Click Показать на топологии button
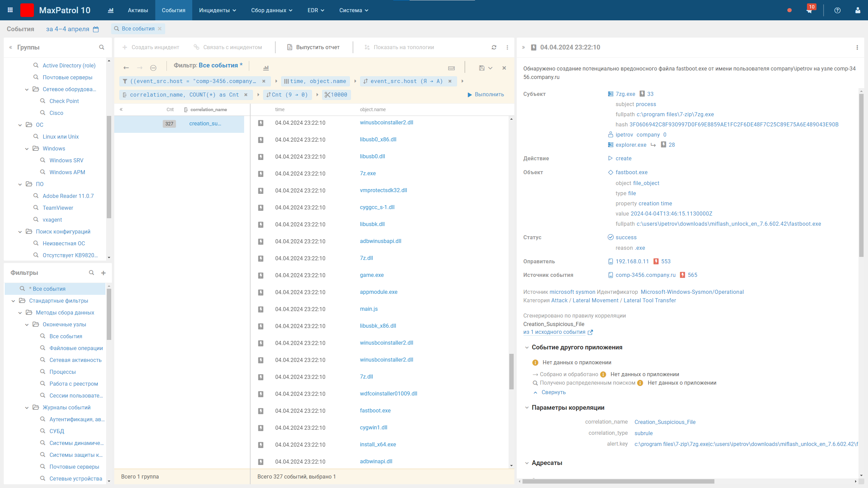868x488 pixels. point(399,47)
